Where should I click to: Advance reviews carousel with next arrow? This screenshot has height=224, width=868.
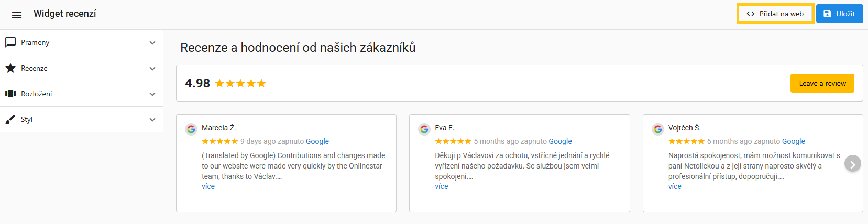tap(852, 164)
